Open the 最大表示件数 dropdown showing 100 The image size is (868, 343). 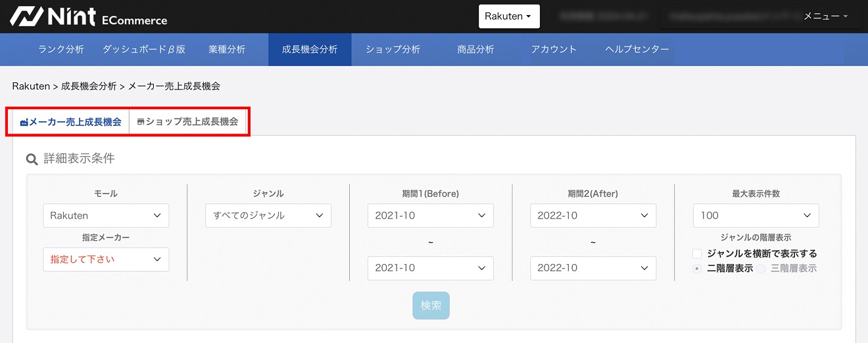pos(756,215)
